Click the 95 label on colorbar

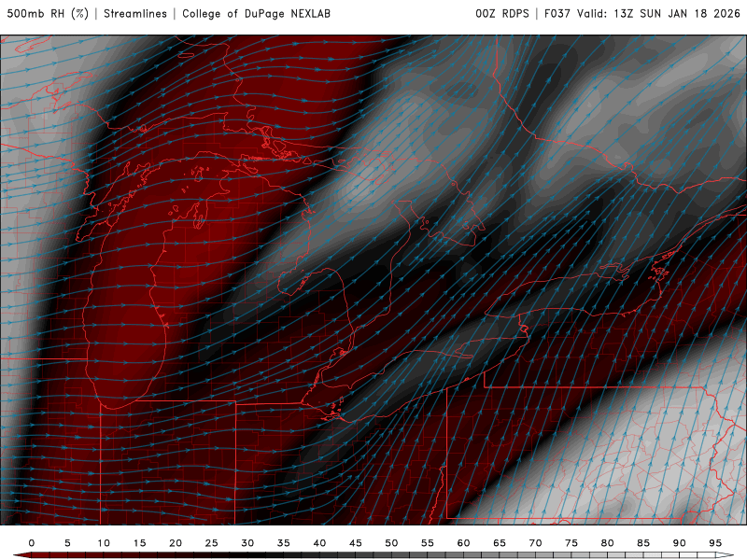[715, 543]
